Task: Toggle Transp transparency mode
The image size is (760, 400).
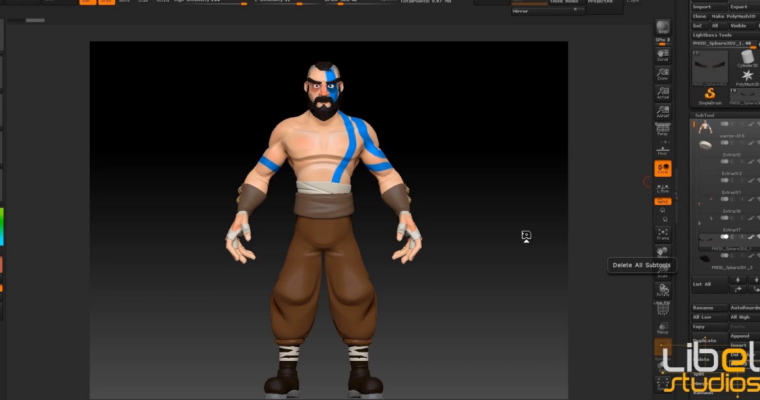Action: [663, 328]
